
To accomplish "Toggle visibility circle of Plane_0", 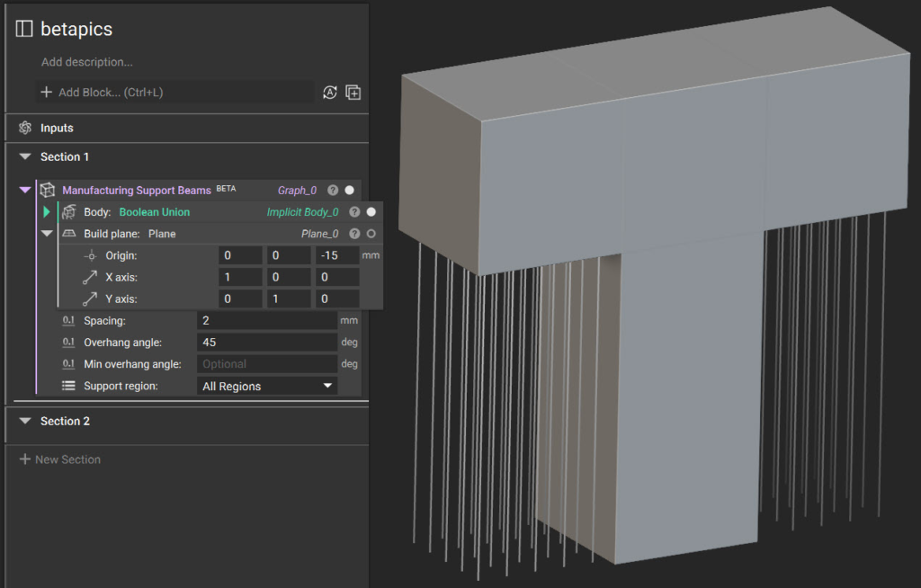I will tap(371, 233).
